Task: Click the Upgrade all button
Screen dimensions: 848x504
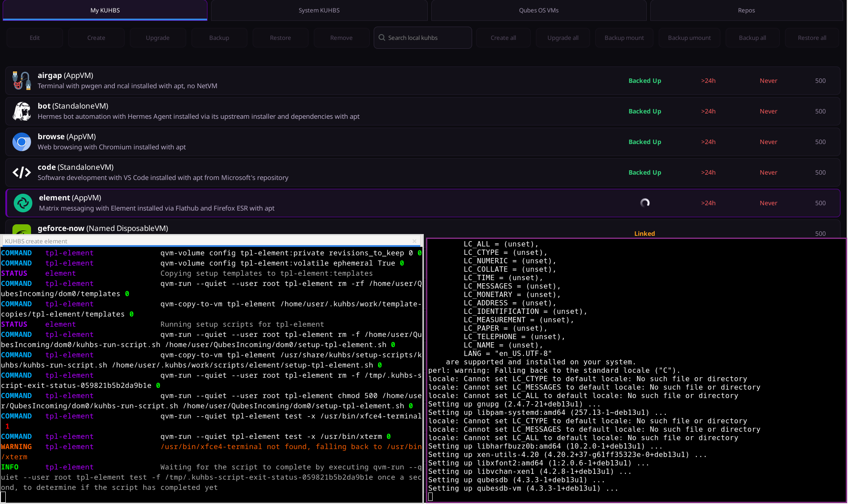Action: point(563,38)
